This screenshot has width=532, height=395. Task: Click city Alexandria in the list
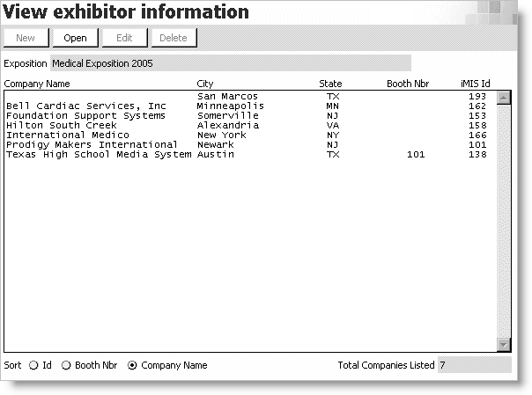228,125
